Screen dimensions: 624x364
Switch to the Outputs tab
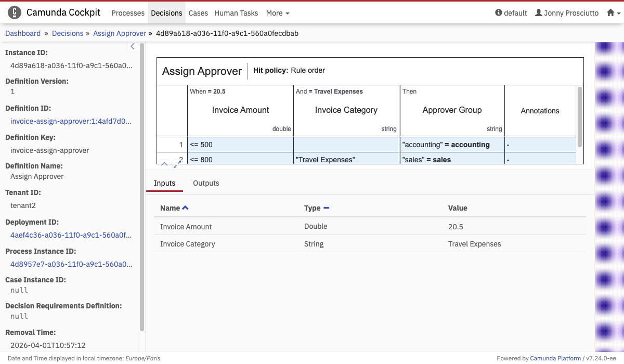206,183
